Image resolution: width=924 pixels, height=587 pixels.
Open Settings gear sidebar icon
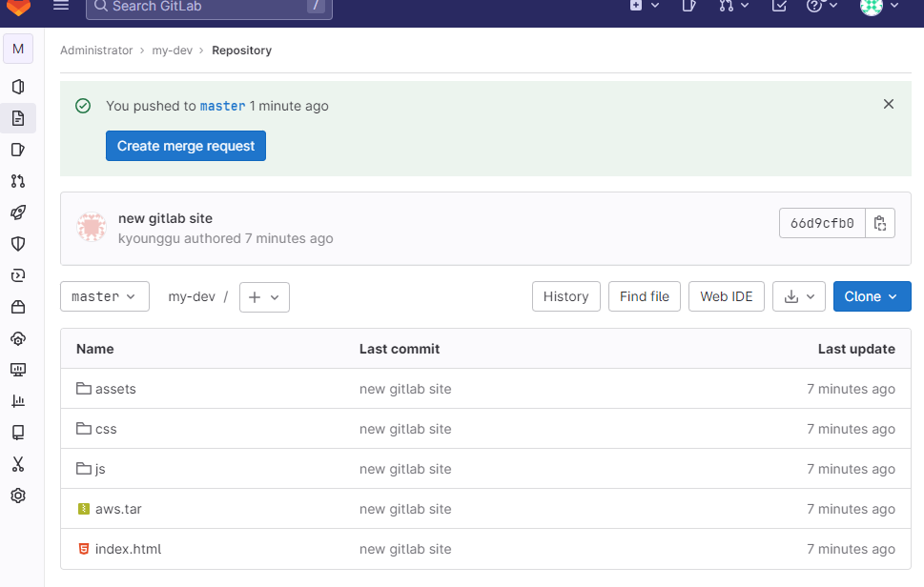pos(18,496)
